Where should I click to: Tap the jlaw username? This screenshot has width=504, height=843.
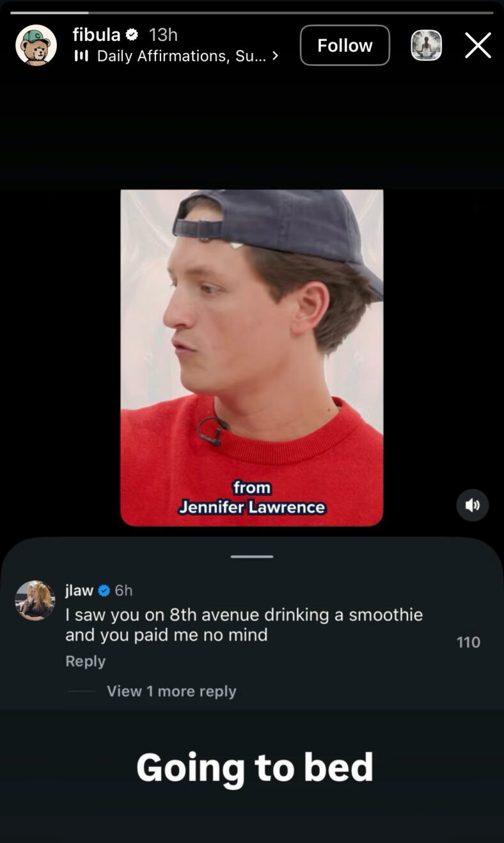(79, 590)
